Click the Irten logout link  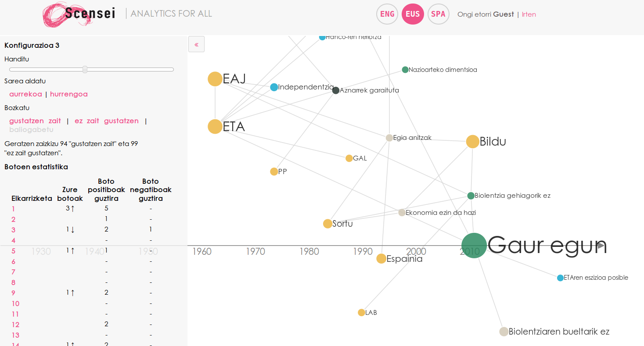[529, 14]
